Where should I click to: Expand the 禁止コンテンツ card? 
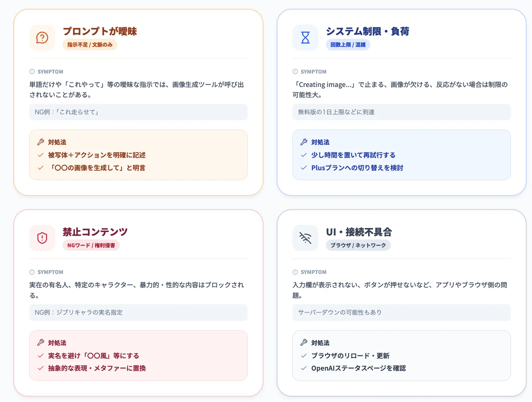click(94, 231)
